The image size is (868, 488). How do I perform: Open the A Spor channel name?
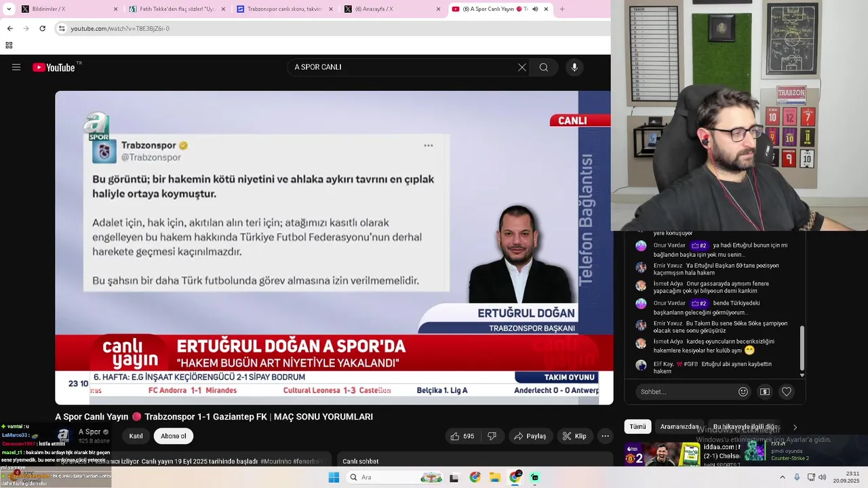coord(90,432)
